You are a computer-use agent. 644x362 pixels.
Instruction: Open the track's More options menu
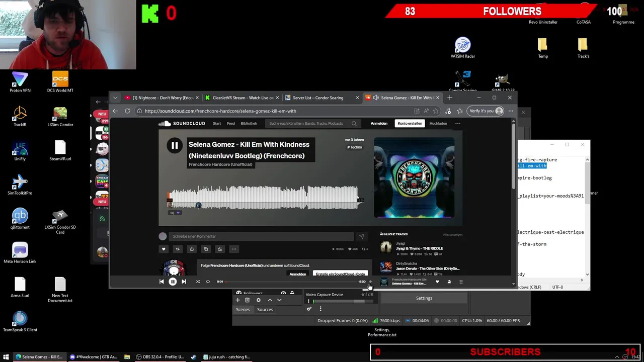(234, 249)
